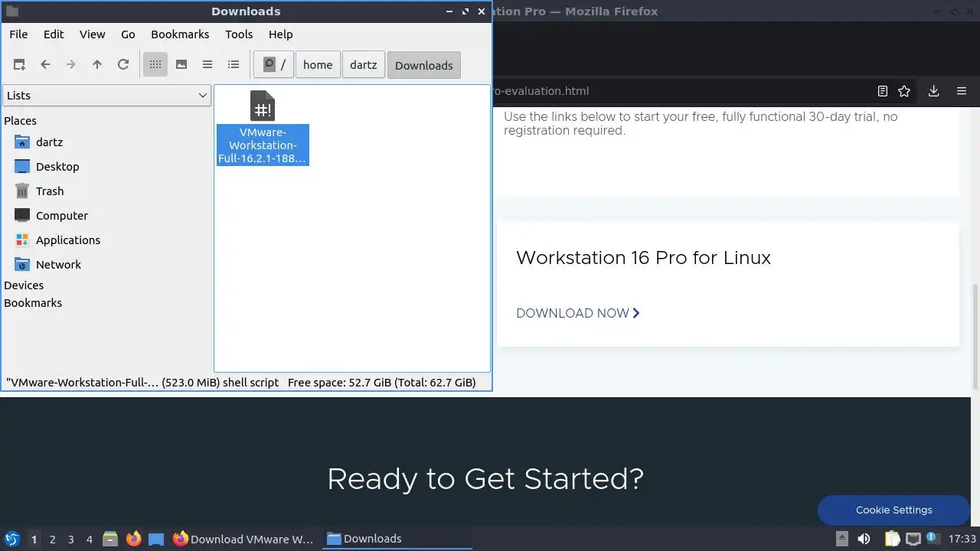Open a new tab in the file manager

(19, 65)
